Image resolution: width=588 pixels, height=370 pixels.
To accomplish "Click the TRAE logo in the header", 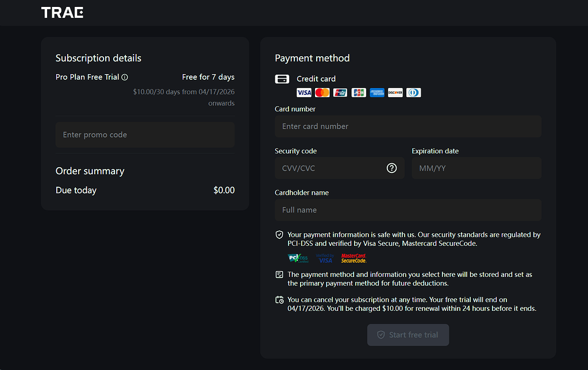I will 62,13.
